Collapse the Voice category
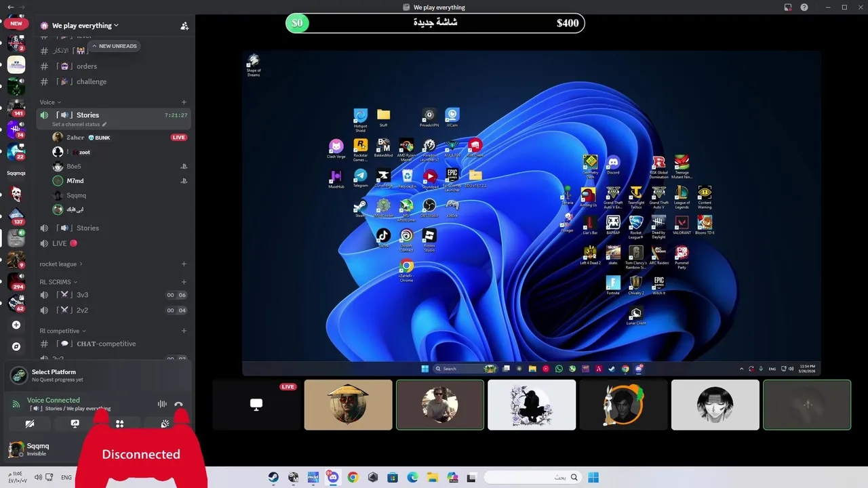Viewport: 868px width, 488px height. click(50, 102)
